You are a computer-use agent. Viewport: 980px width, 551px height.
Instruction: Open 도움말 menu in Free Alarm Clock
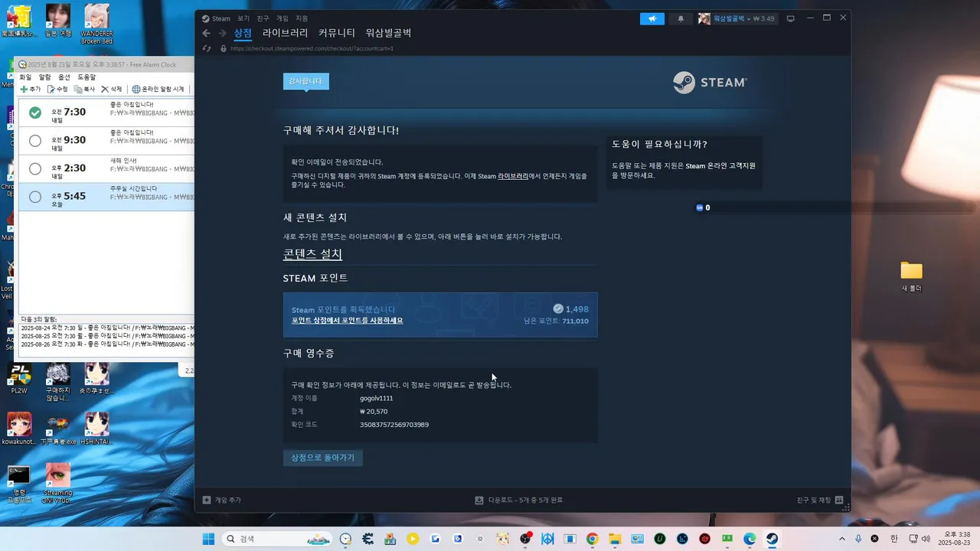coord(87,77)
